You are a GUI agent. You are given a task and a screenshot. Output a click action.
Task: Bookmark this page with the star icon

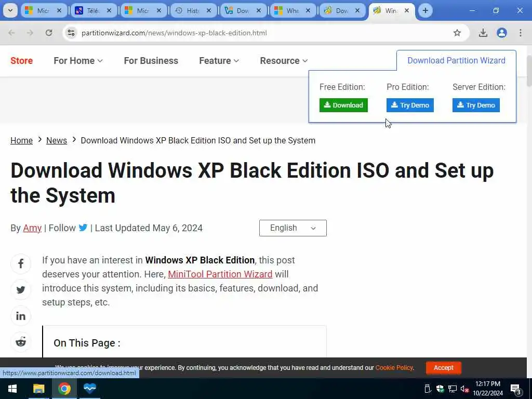(457, 33)
